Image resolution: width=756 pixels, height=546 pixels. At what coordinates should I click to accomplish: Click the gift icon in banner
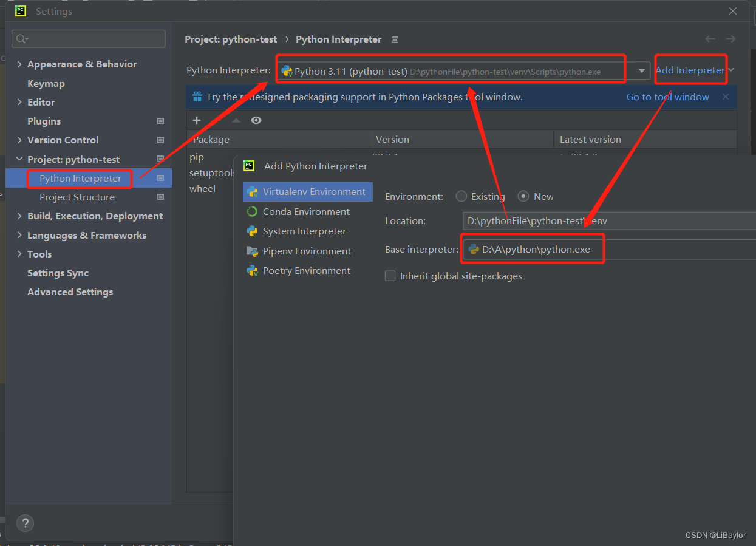(197, 97)
